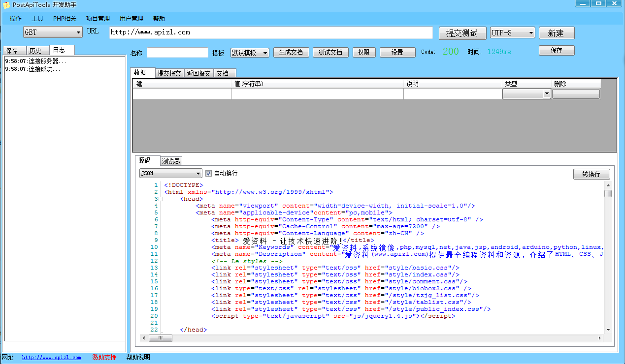
Task: Click the empty 键 cell in data grid
Action: 182,94
